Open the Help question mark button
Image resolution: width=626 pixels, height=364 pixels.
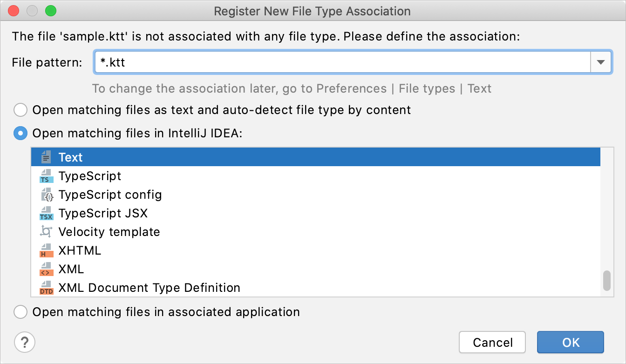pos(25,343)
